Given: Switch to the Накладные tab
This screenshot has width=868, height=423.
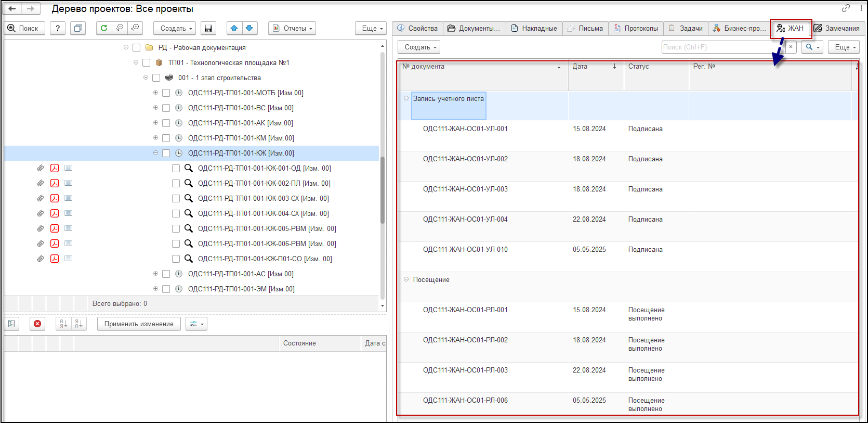Looking at the screenshot, I should [534, 28].
